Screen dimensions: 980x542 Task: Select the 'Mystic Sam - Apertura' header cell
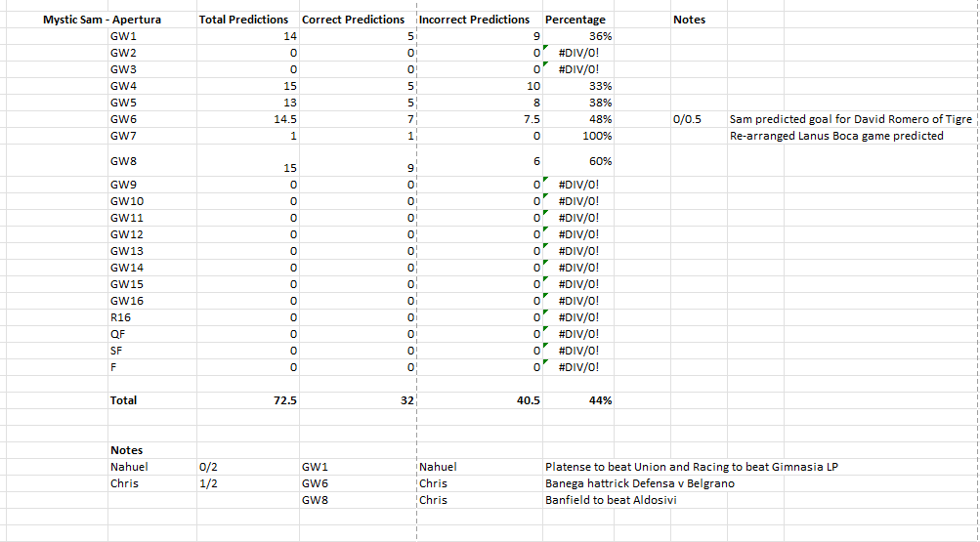(x=102, y=20)
